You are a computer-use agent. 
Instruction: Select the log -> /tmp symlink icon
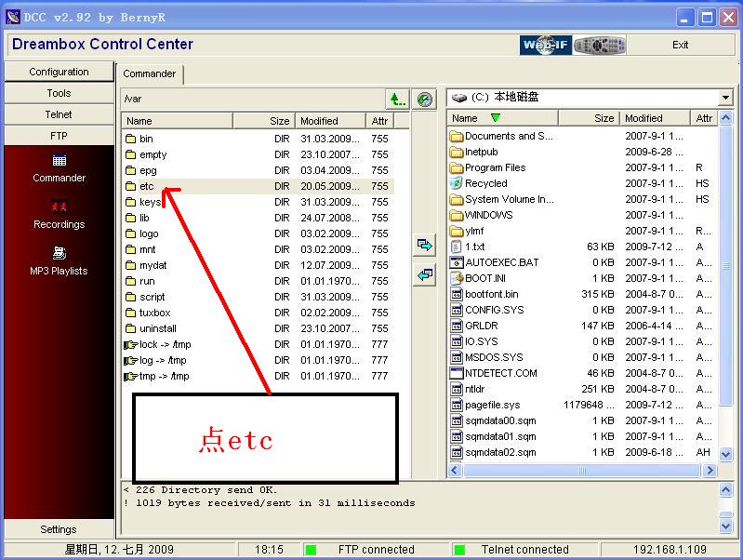click(131, 360)
